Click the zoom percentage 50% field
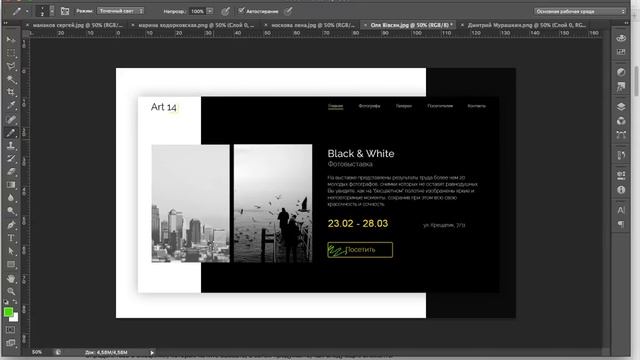This screenshot has height=360, width=640. pyautogui.click(x=37, y=352)
